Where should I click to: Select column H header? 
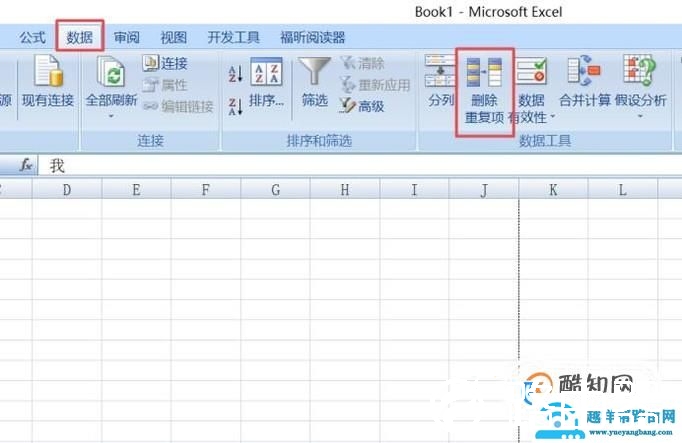click(x=345, y=190)
